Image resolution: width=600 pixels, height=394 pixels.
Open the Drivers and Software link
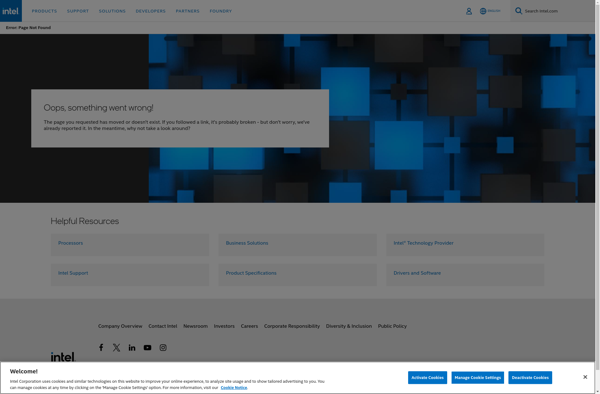[417, 273]
